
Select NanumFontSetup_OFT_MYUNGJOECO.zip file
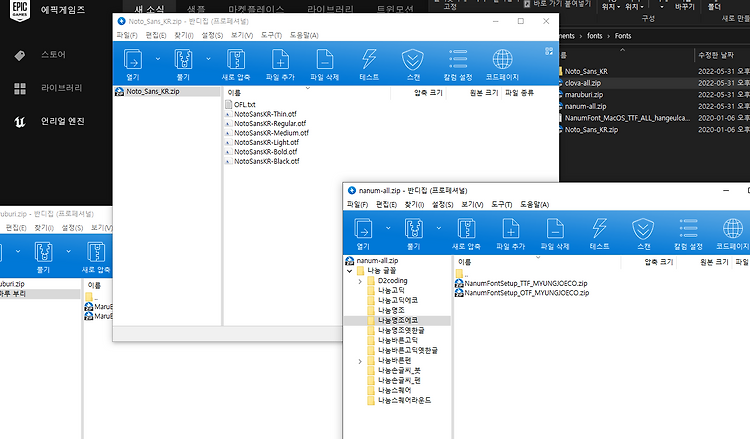(x=522, y=293)
